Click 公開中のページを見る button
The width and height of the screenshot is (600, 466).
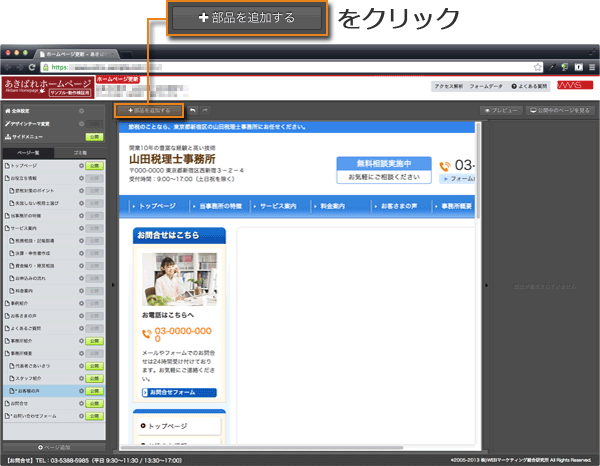click(560, 111)
